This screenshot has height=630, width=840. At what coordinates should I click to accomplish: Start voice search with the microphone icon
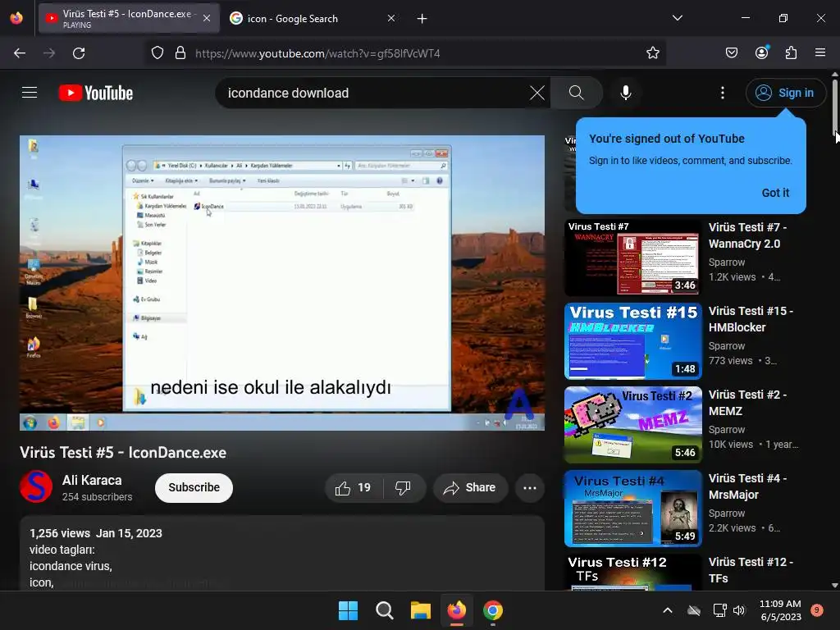625,93
